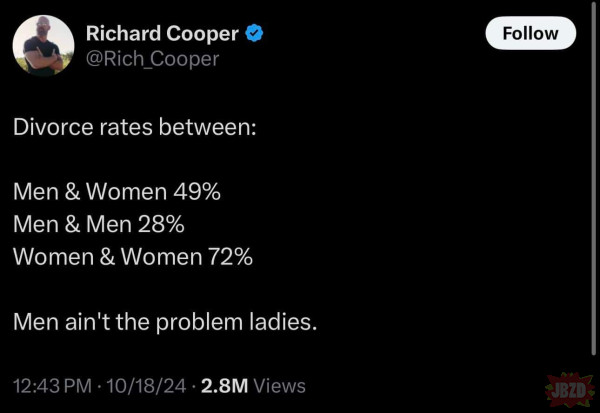Click the word "Divorce" in the tweet
The height and width of the screenshot is (413, 600).
point(48,129)
